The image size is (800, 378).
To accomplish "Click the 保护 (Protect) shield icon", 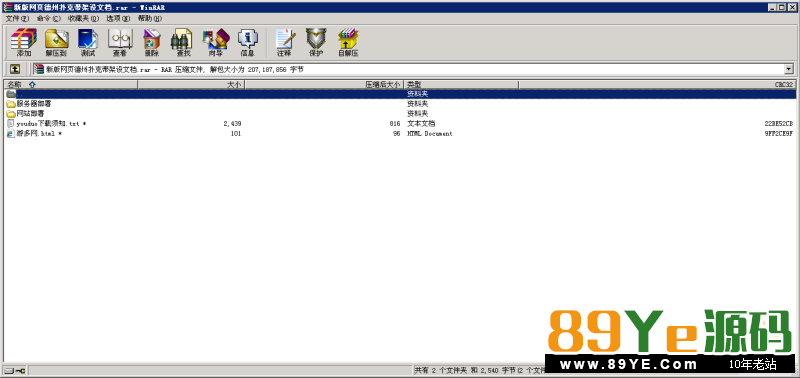I will (316, 43).
